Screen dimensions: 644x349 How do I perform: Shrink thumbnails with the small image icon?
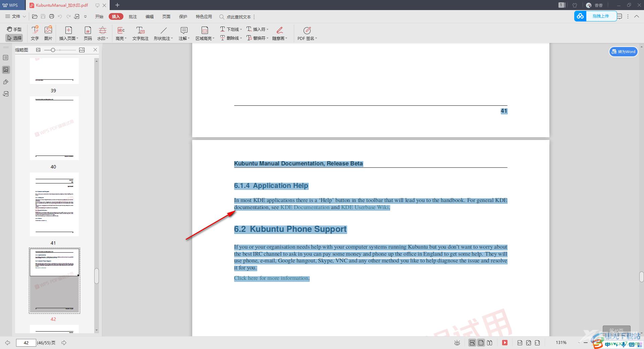(38, 50)
